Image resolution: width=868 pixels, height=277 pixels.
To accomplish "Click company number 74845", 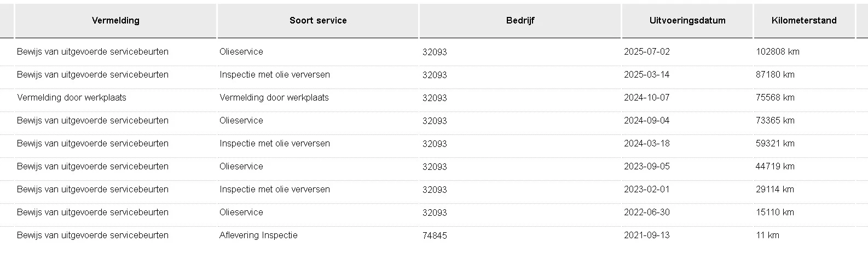I will coord(435,236).
